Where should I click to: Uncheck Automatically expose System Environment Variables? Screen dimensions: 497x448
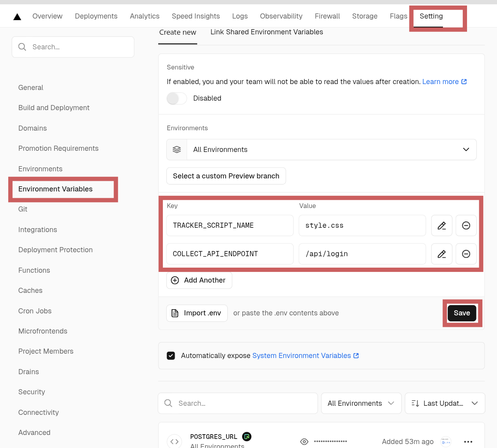pos(171,356)
